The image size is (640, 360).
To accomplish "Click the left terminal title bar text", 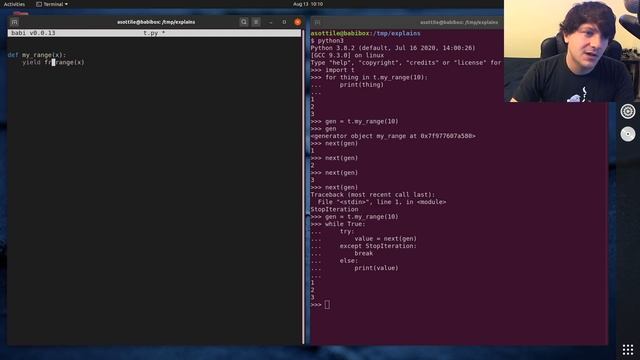I will point(156,22).
